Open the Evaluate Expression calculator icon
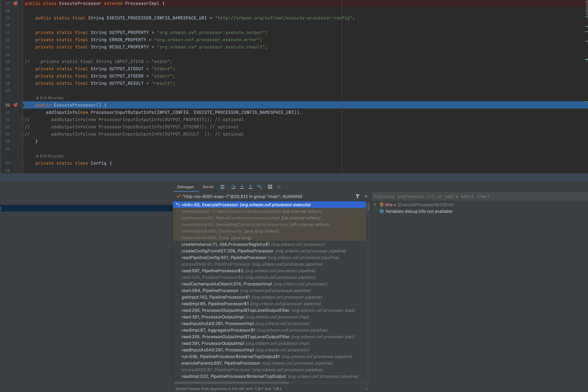This screenshot has width=588, height=392. (270, 187)
